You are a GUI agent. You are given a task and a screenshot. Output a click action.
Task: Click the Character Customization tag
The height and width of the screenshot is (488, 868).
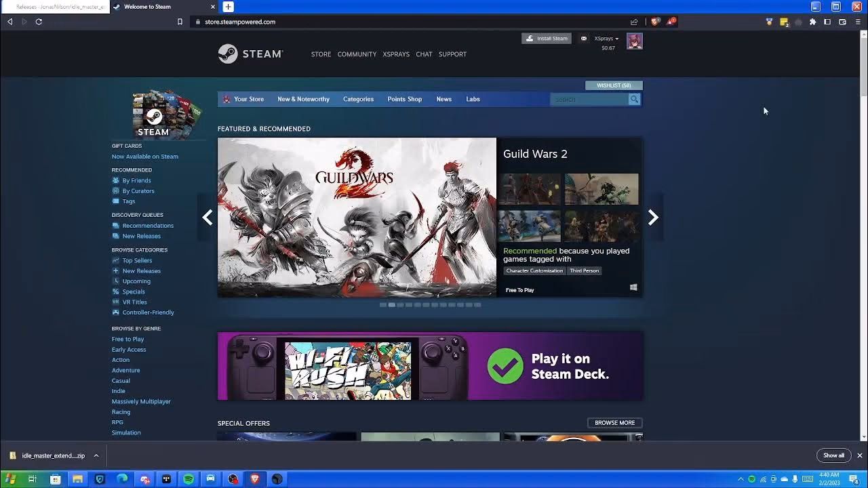coord(534,270)
